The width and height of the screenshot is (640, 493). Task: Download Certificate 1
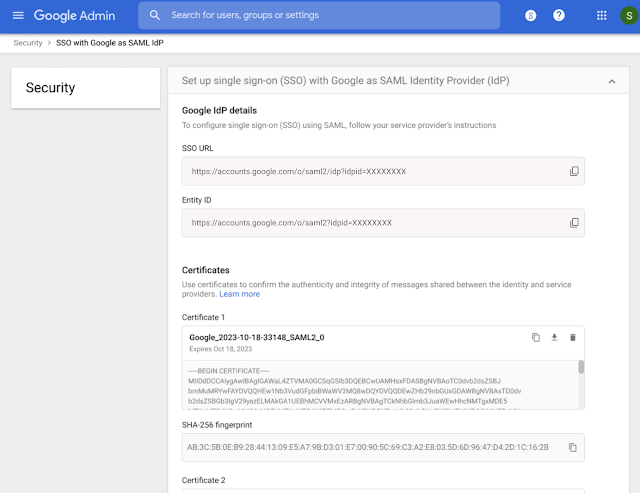tap(554, 337)
